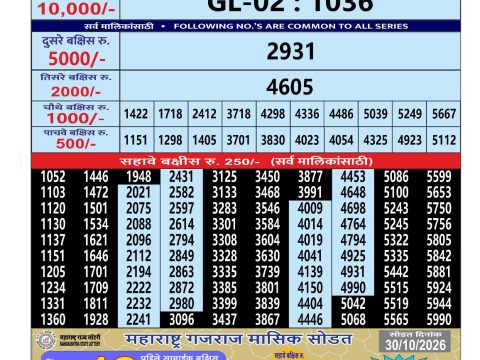Select fourth prize number 4298
The image size is (480, 360).
click(273, 114)
